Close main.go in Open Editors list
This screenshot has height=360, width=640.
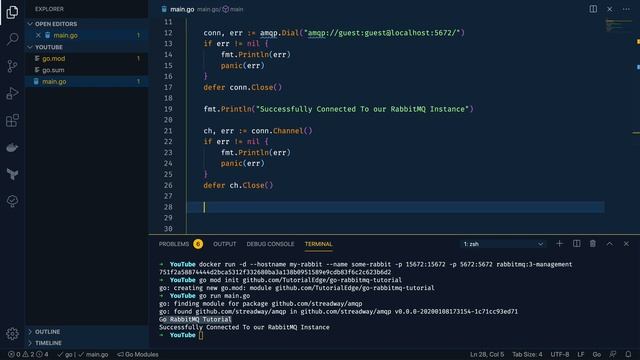coord(38,36)
